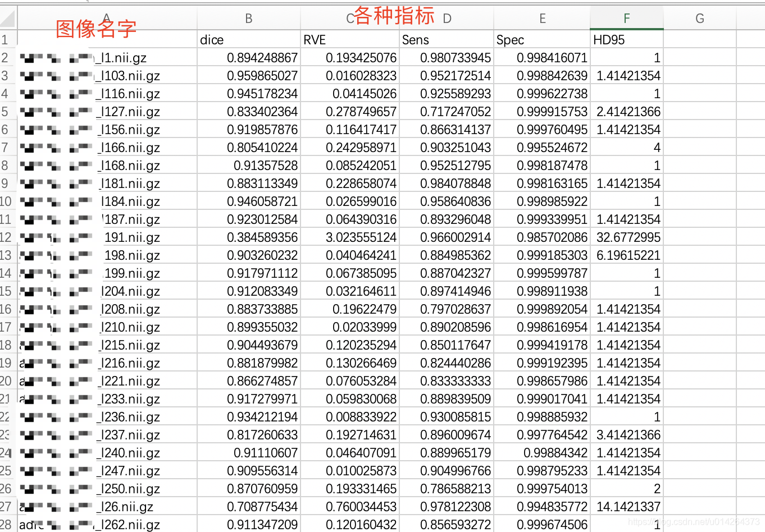Click the 'Spec' header cell
The width and height of the screenshot is (765, 532).
tap(542, 40)
